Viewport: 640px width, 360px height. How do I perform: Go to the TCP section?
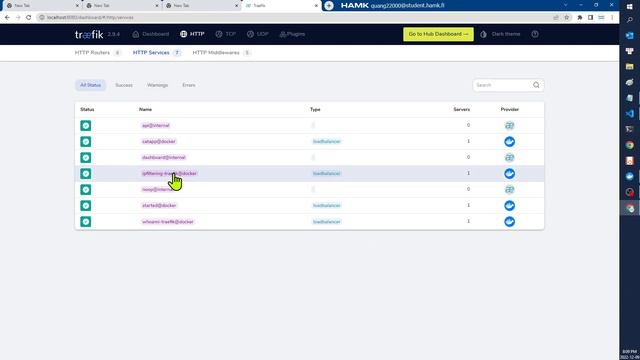tap(226, 34)
